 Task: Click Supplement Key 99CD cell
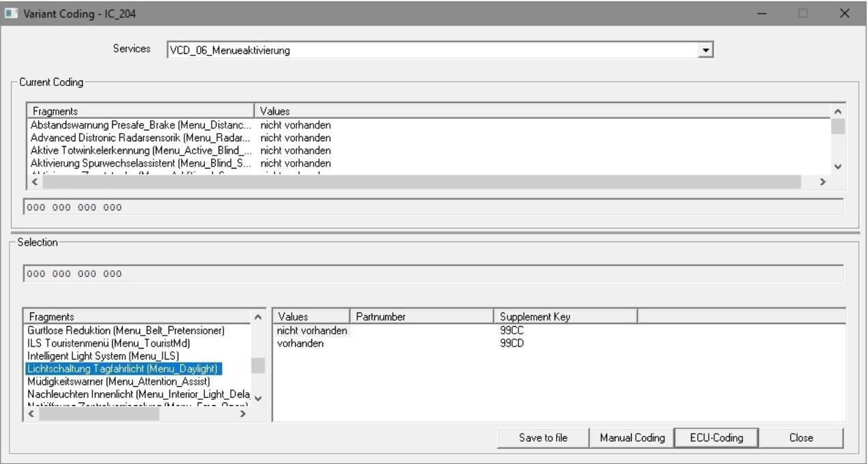pos(512,343)
